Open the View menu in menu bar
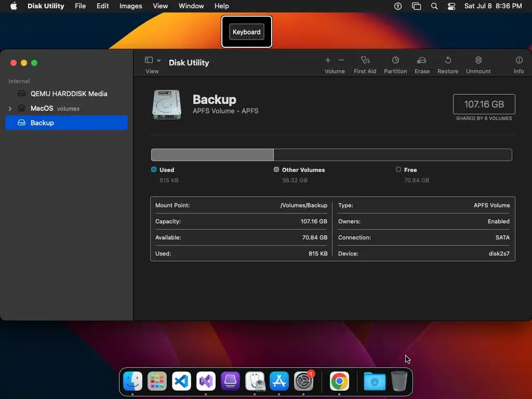Viewport: 532px width, 399px height. pos(160,6)
